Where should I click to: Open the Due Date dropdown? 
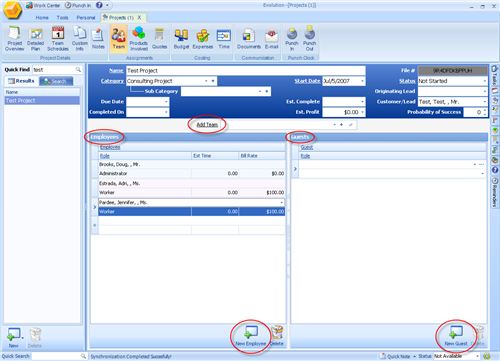(166, 102)
